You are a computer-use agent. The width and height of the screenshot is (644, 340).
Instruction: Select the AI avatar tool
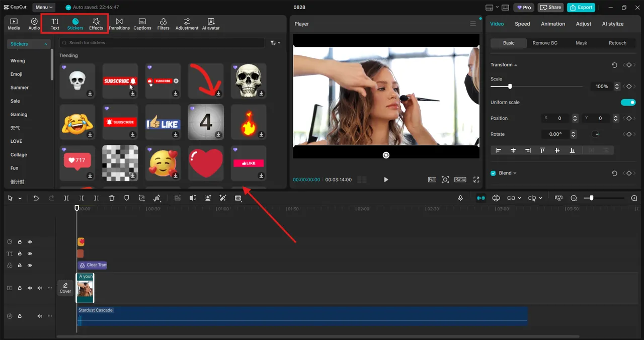[x=210, y=23]
